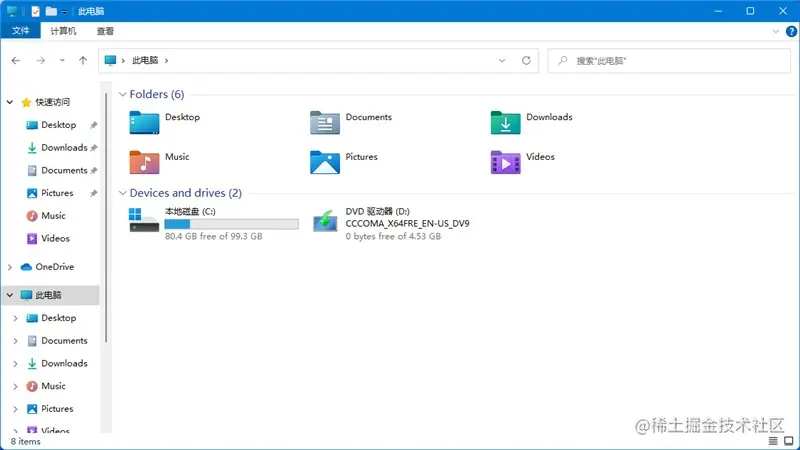Click the properties icon in title bar
The image size is (800, 450).
pyautogui.click(x=35, y=11)
